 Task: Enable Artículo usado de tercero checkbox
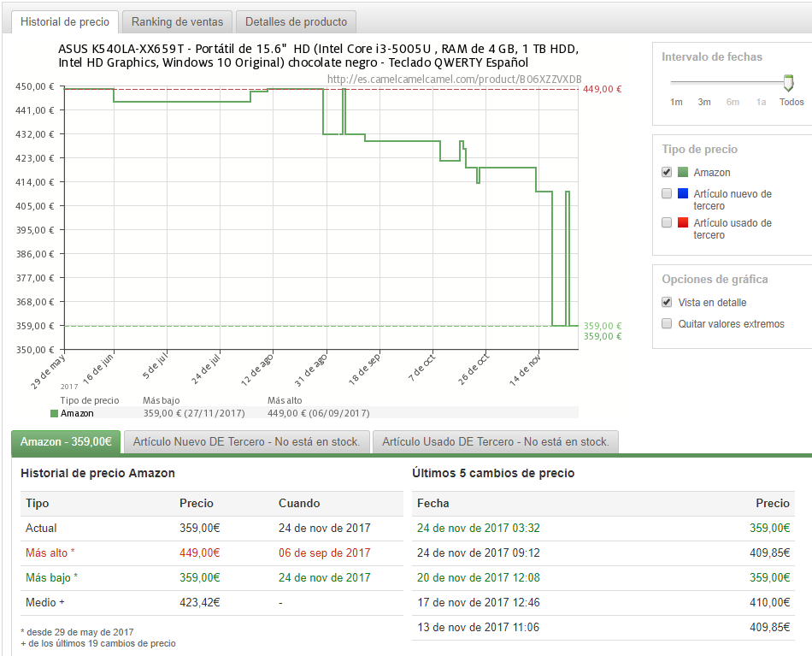pyautogui.click(x=667, y=222)
